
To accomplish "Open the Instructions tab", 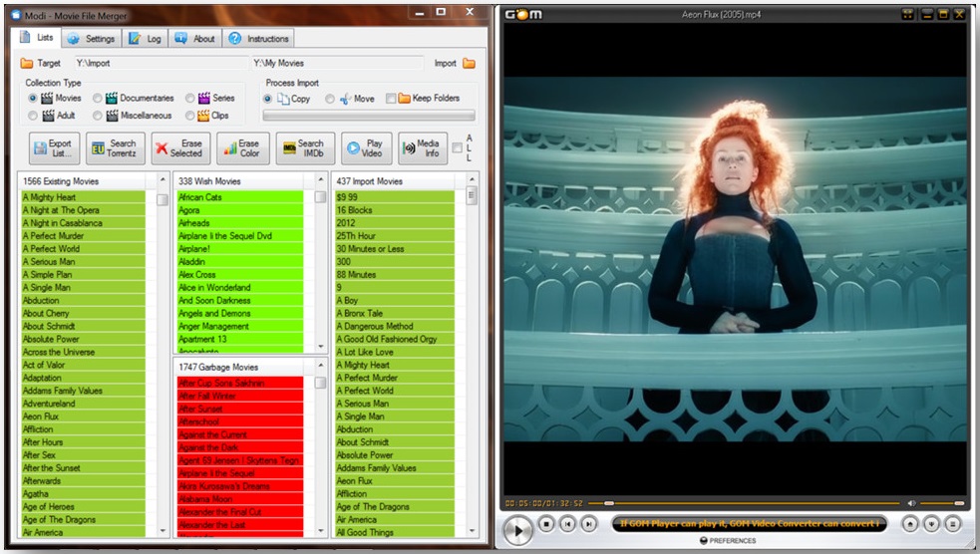I will (x=258, y=39).
